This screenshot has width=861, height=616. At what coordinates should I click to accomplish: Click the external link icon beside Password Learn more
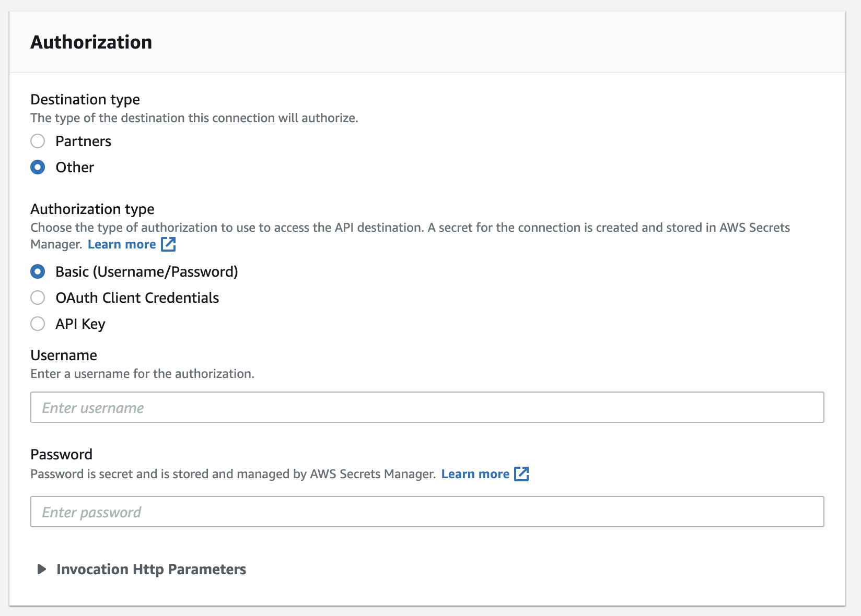(x=521, y=474)
